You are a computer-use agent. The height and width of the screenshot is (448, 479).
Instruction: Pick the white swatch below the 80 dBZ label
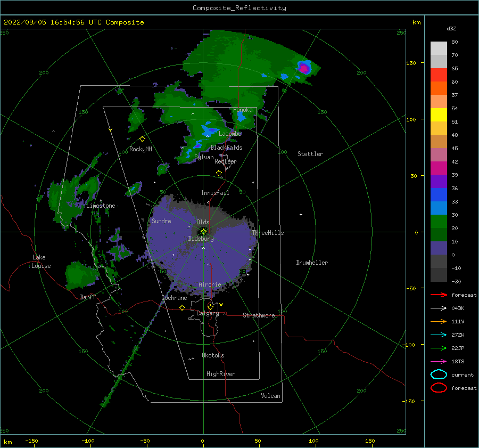[x=439, y=48]
